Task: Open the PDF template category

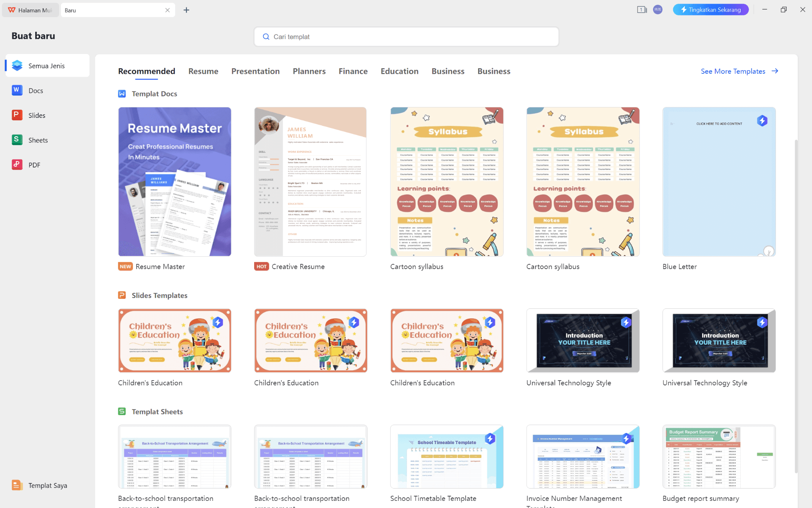Action: (34, 164)
